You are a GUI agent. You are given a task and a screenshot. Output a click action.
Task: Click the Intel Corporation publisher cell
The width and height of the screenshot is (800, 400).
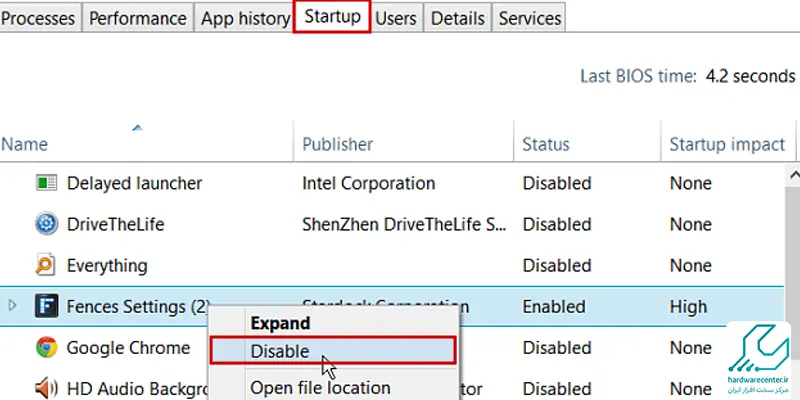click(x=368, y=183)
